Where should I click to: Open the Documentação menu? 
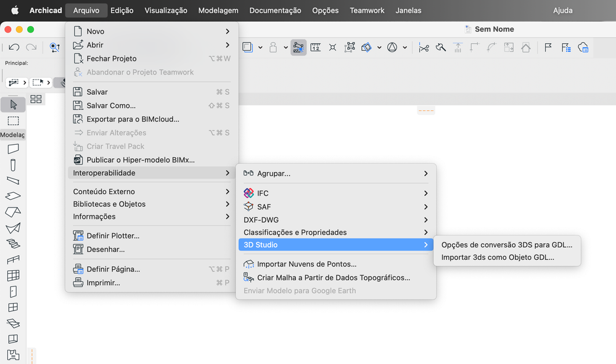[x=275, y=10]
